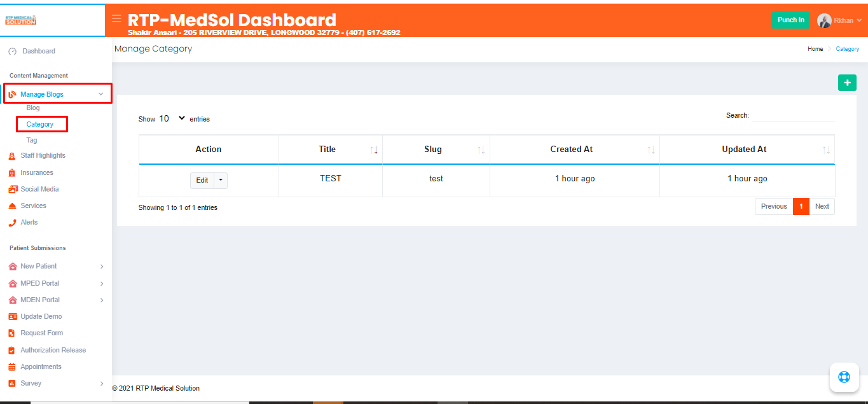
Task: Click the MPED Portal house icon
Action: (x=13, y=283)
